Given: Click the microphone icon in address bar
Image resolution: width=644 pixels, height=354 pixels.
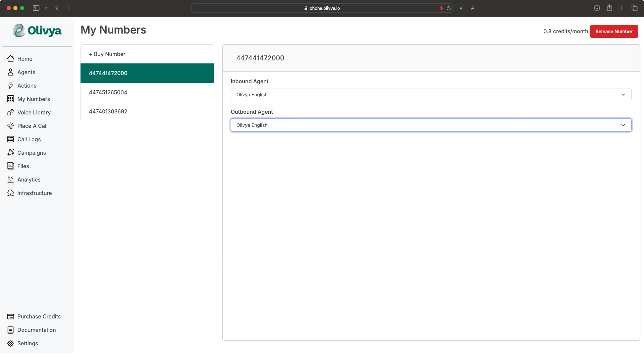Looking at the screenshot, I should pos(441,8).
